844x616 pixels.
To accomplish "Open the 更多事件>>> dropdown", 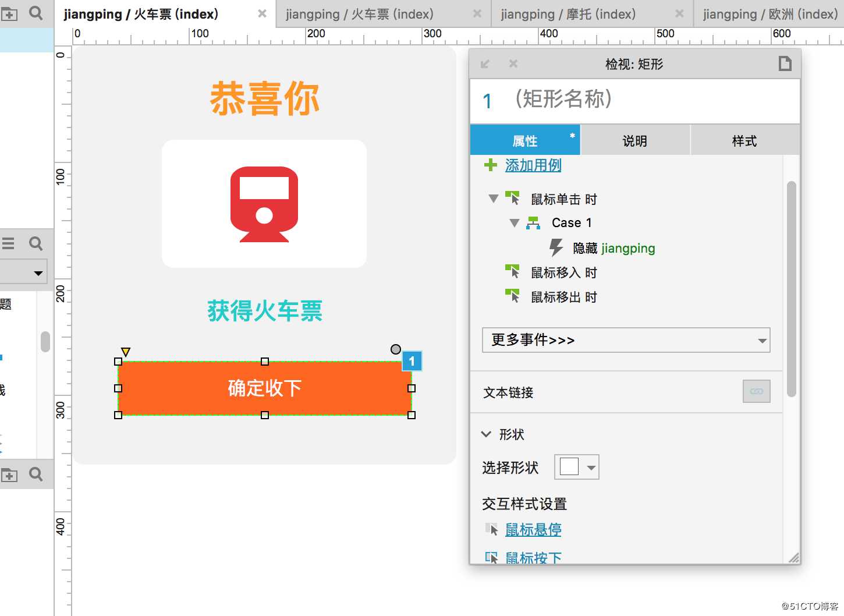I will click(x=626, y=340).
